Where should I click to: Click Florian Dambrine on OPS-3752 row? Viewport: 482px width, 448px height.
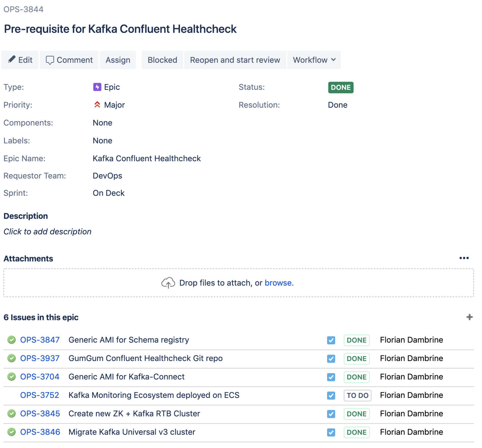click(x=412, y=395)
